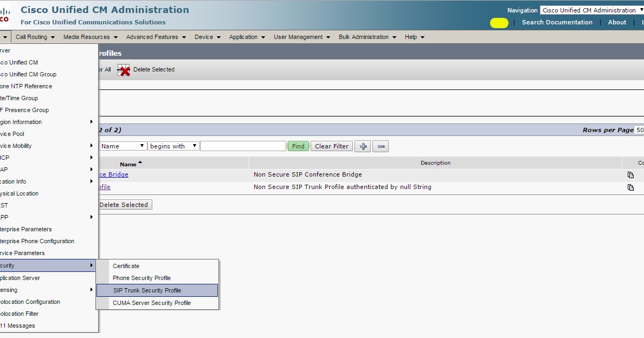644x338 pixels.
Task: Open the Name search field dropdown
Action: (123, 146)
